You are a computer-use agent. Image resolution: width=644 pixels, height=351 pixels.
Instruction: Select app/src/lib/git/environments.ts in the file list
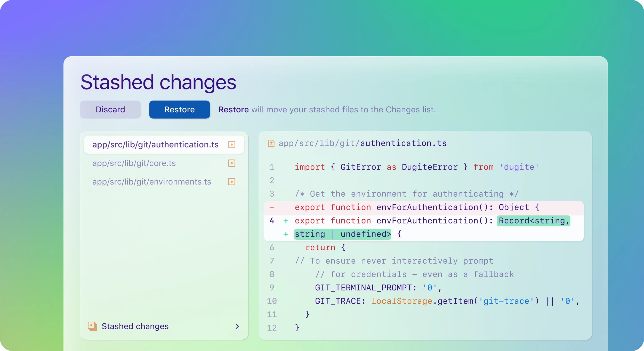click(151, 182)
